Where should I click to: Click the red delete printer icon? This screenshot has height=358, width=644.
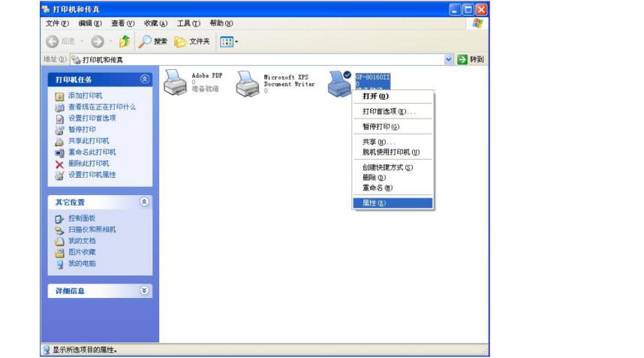tap(60, 164)
